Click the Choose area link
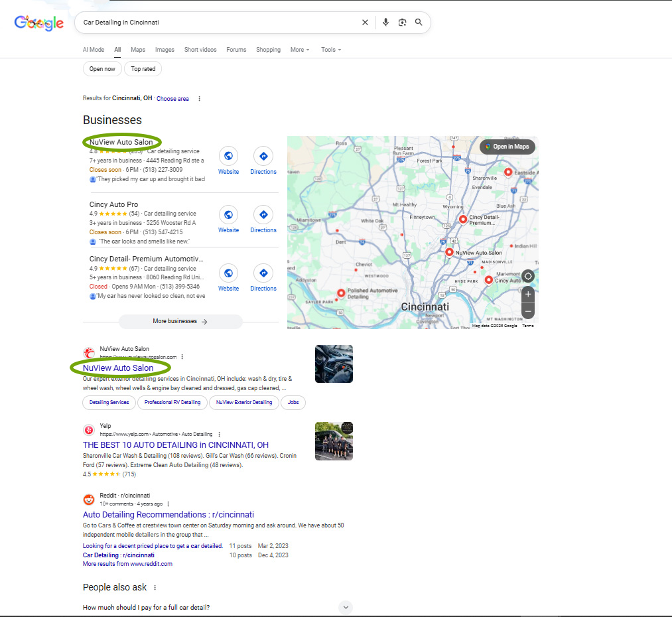 click(172, 99)
